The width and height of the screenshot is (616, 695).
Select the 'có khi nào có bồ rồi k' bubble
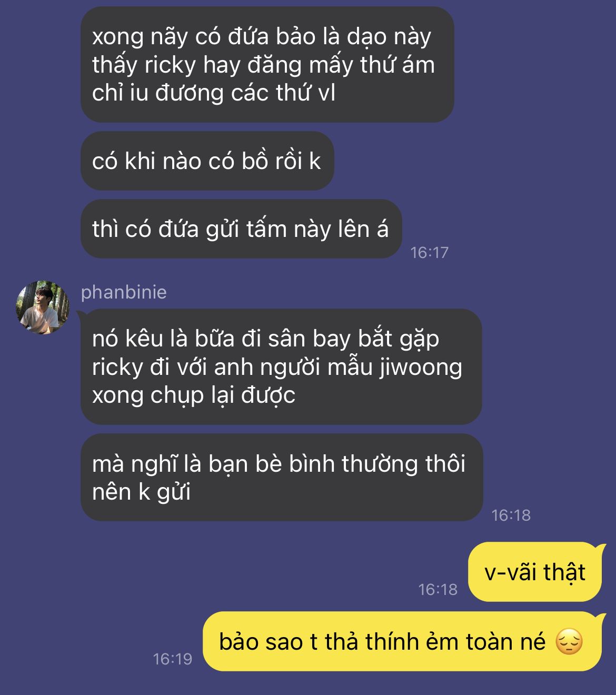point(207,161)
